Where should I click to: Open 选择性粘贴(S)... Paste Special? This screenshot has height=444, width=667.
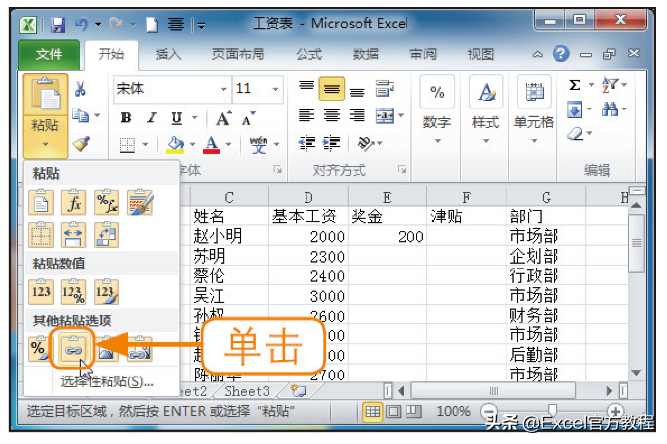(106, 381)
